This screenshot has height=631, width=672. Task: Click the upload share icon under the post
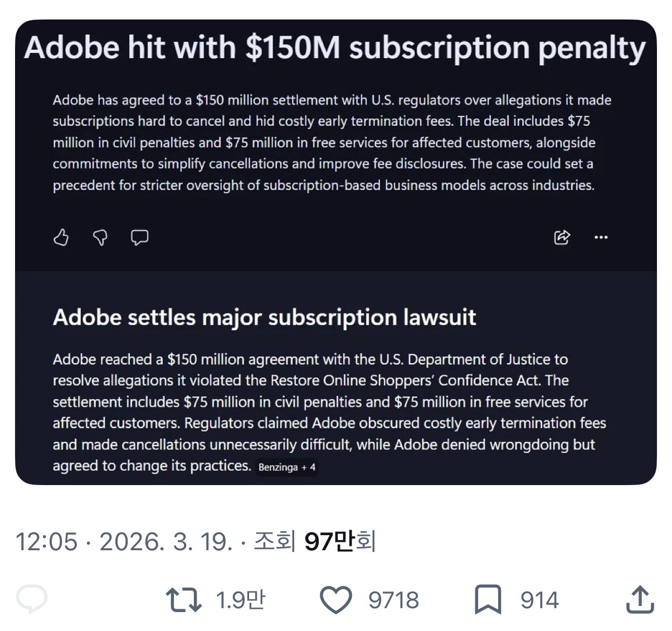tap(640, 600)
